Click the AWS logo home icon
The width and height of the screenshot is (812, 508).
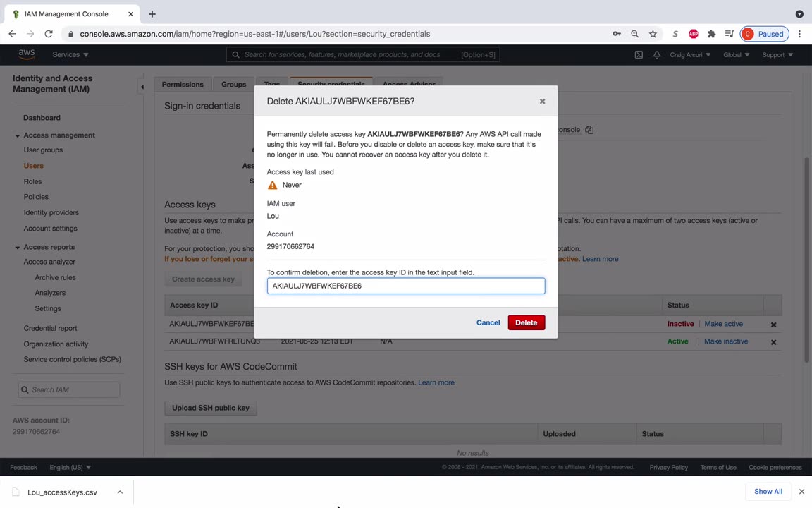tap(26, 54)
